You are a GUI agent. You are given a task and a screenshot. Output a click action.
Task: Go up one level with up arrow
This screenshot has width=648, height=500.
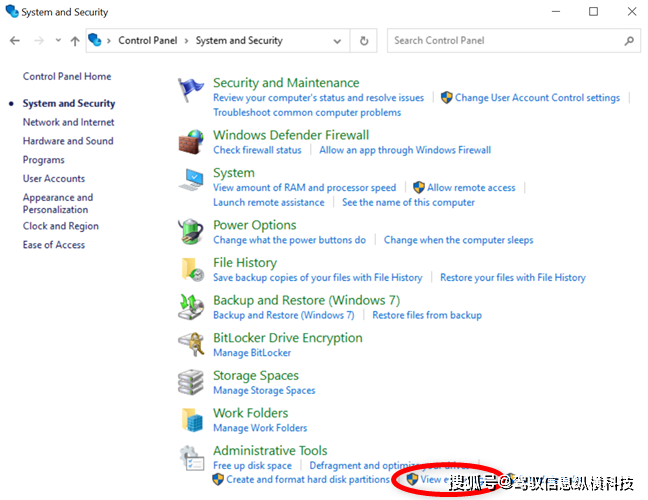(75, 40)
